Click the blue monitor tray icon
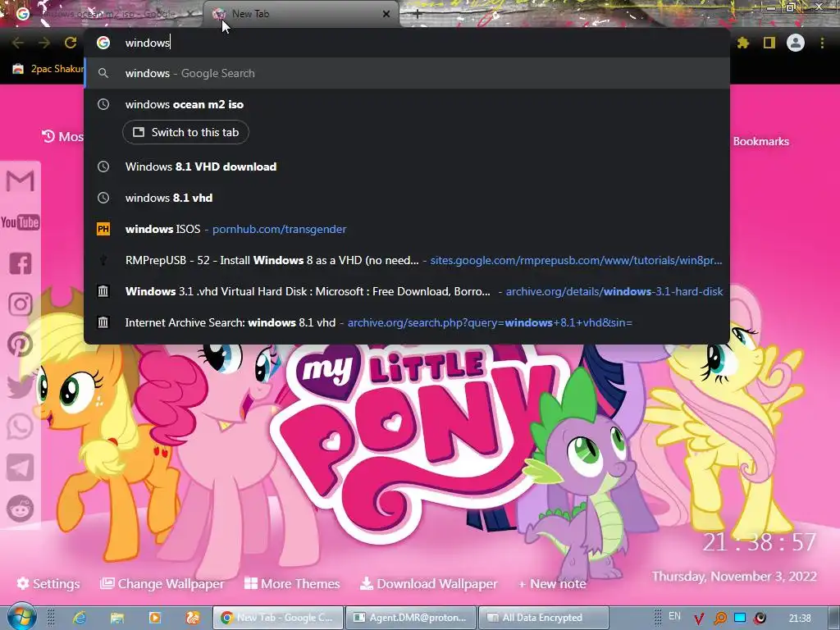This screenshot has height=630, width=840. point(740,618)
